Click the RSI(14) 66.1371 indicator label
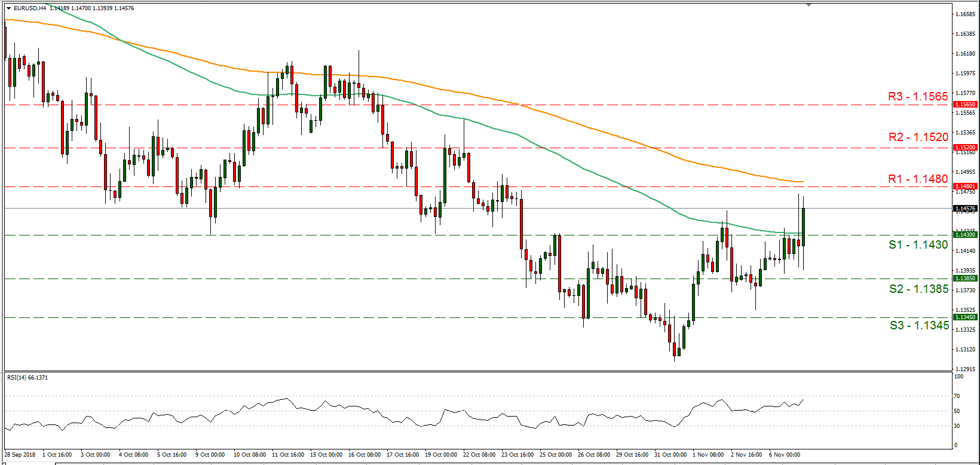 coord(27,378)
